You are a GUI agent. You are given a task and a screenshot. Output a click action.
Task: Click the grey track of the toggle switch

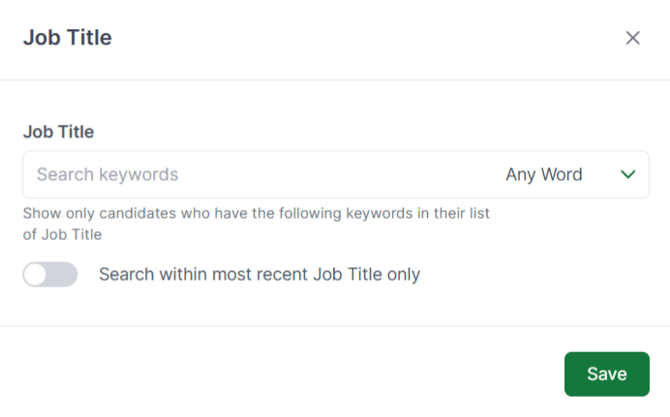63,274
